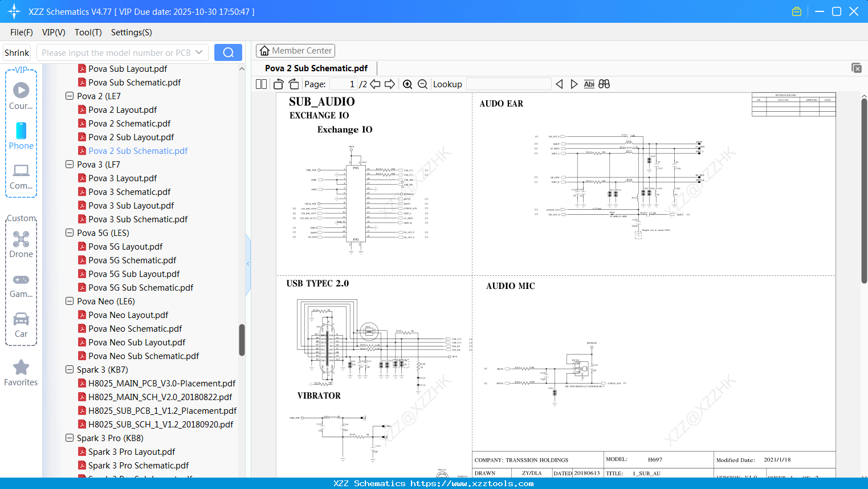Go to the next search result arrow
868x489 pixels.
coord(574,84)
